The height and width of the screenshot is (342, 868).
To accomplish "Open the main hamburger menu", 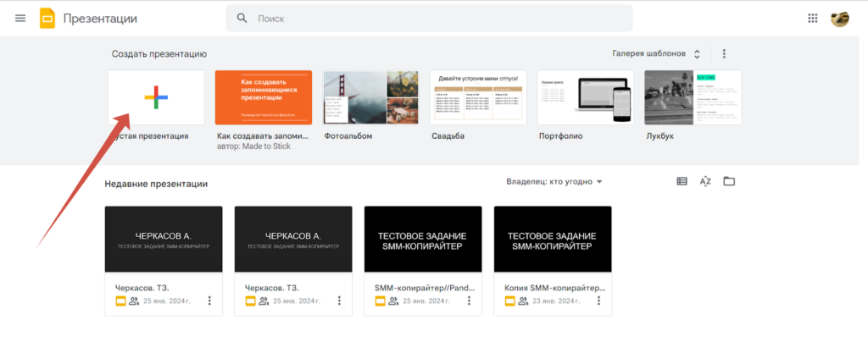I will 20,19.
